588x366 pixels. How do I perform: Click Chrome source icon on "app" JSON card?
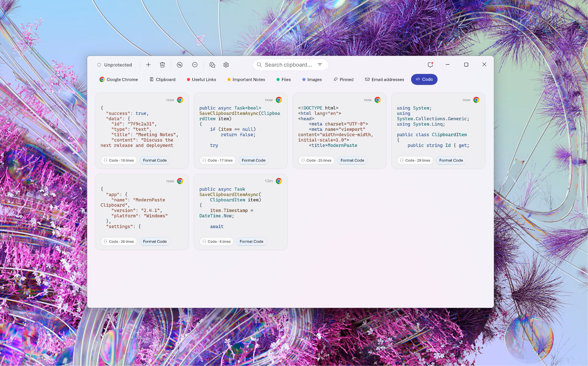point(180,181)
